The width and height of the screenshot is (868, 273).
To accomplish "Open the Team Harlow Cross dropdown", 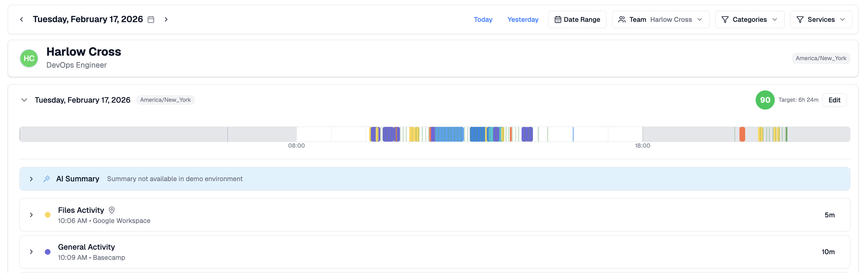I will pos(661,19).
